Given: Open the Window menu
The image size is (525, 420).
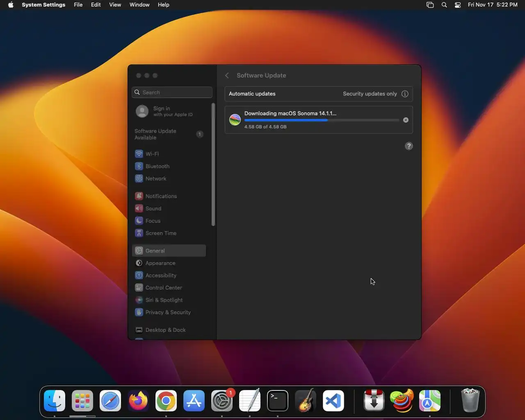Looking at the screenshot, I should pos(139,5).
